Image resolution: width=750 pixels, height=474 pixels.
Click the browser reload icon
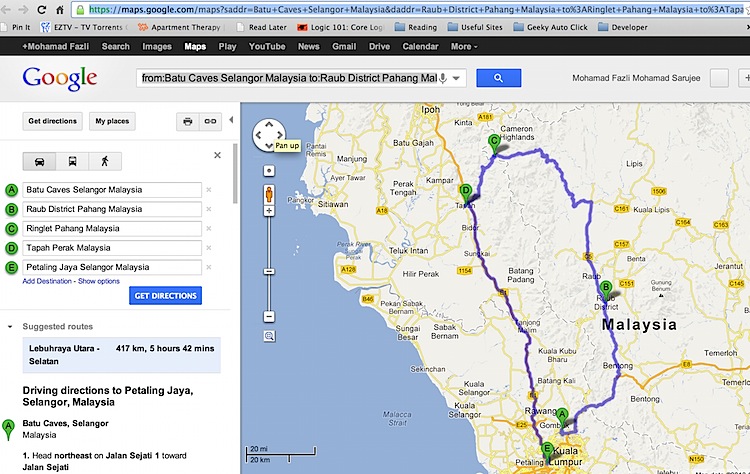pyautogui.click(x=42, y=10)
